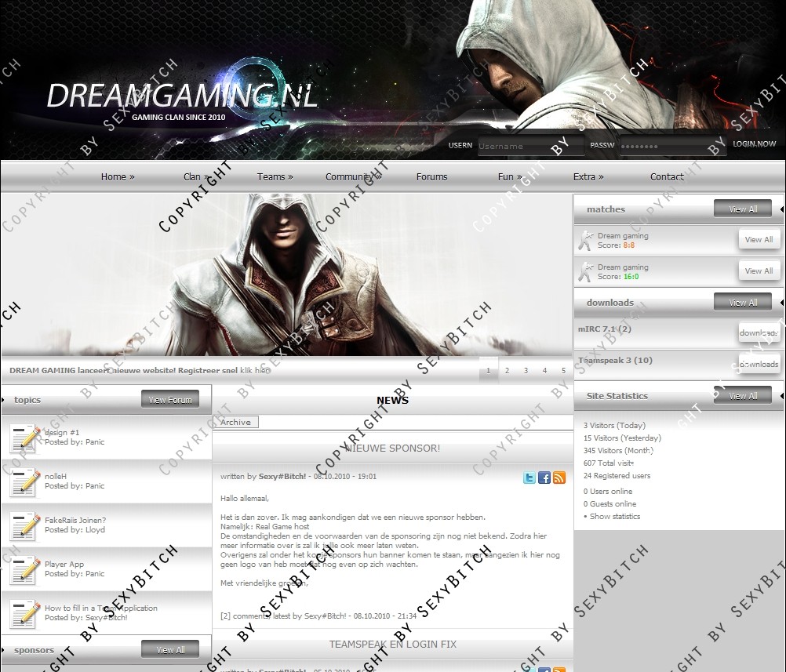Open the 'TEAMSPEAK EN LOGIN FIX' news headline
Screen dimensions: 786x672
(392, 644)
